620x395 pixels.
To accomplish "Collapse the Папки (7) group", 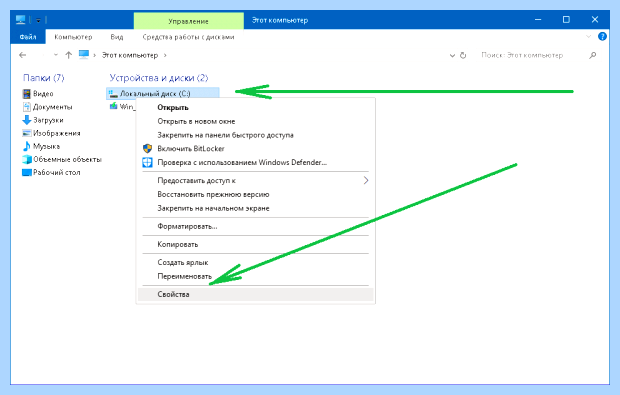I will [43, 78].
